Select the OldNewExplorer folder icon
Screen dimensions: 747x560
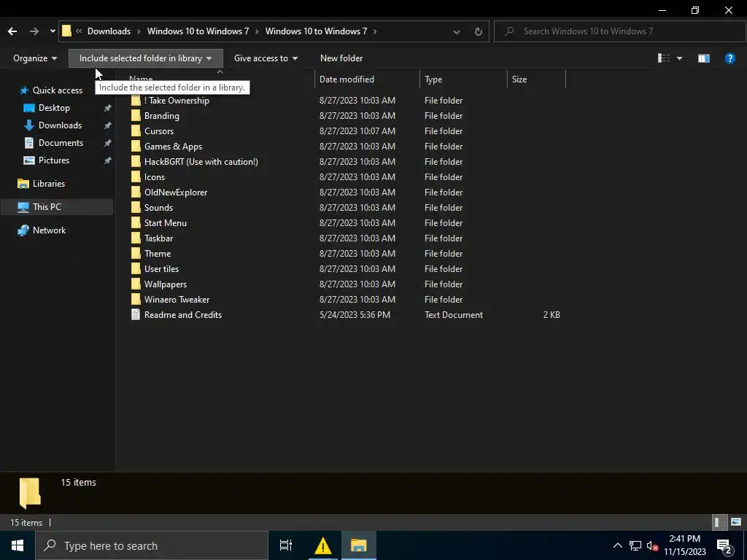click(x=136, y=192)
